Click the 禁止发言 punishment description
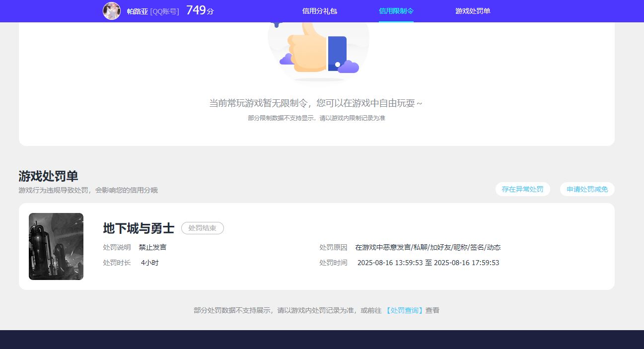 (x=152, y=247)
